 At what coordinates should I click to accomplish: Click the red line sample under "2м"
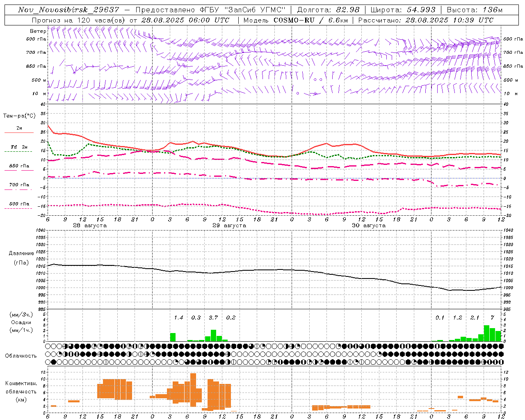coord(19,133)
